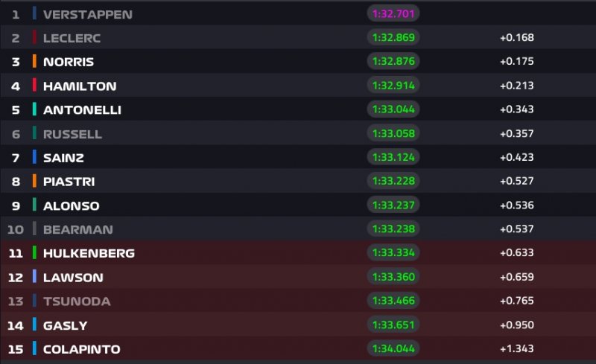Click the purple 1:32.701 lap time
This screenshot has width=596, height=364.
(393, 14)
